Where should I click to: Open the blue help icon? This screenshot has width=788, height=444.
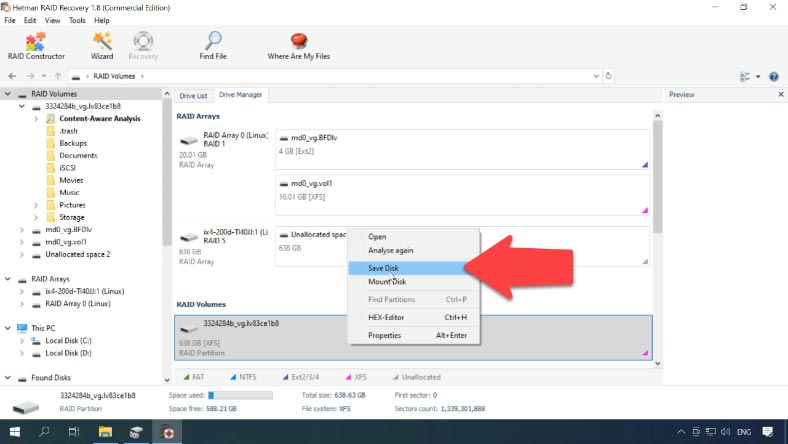click(x=774, y=76)
